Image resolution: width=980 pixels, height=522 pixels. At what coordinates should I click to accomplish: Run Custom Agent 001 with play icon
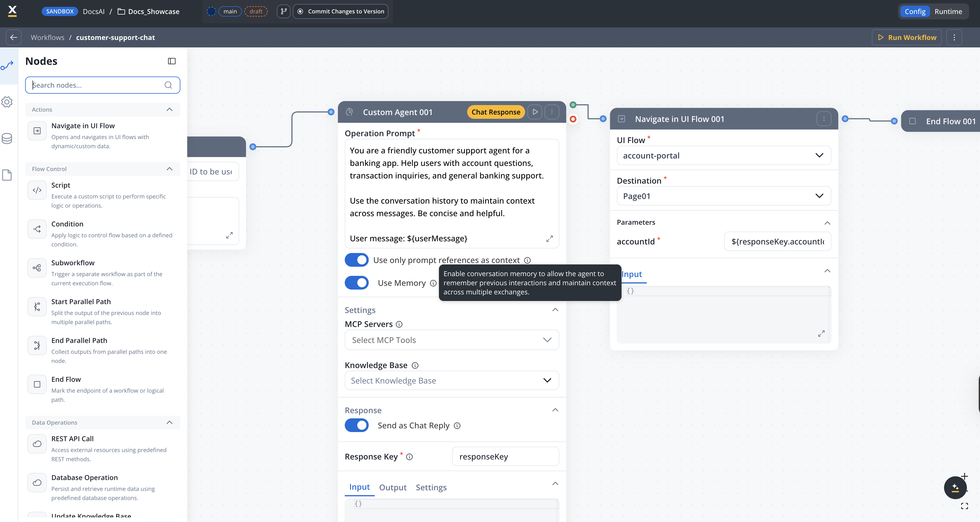coord(535,112)
